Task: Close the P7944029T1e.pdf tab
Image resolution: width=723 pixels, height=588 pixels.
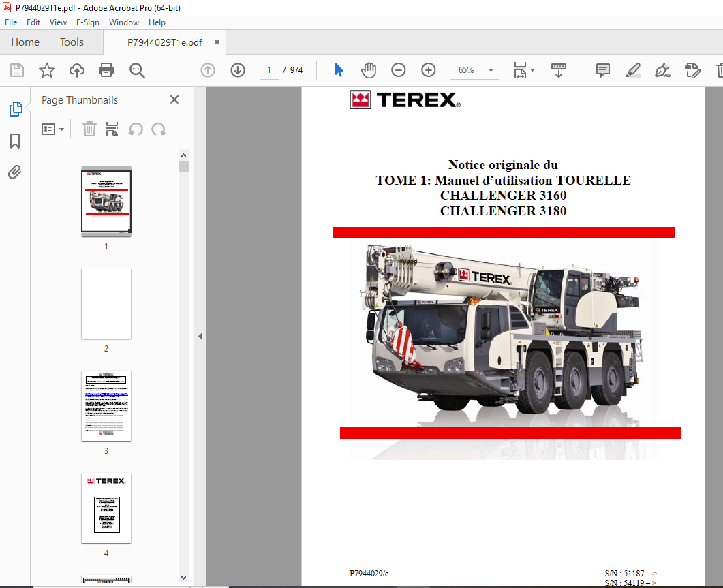Action: (x=217, y=42)
